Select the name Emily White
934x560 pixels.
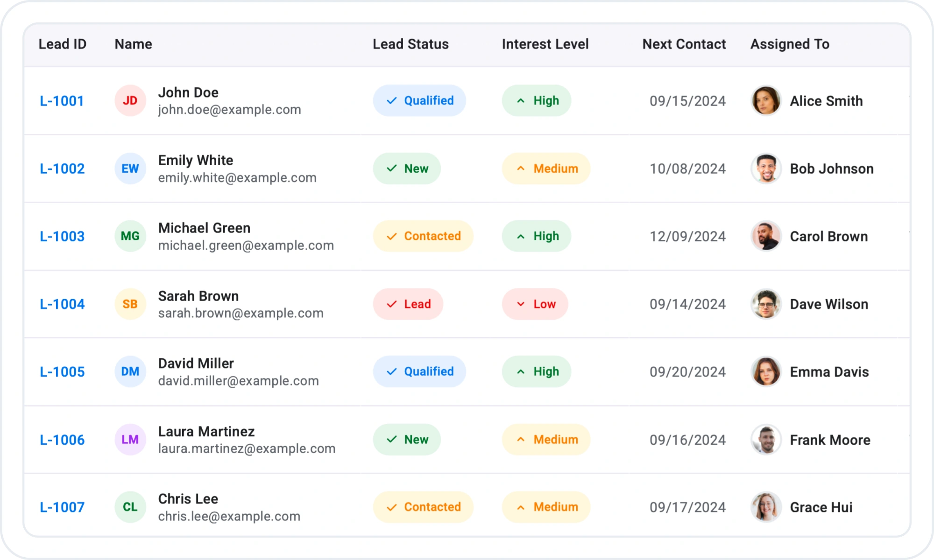[x=196, y=160]
